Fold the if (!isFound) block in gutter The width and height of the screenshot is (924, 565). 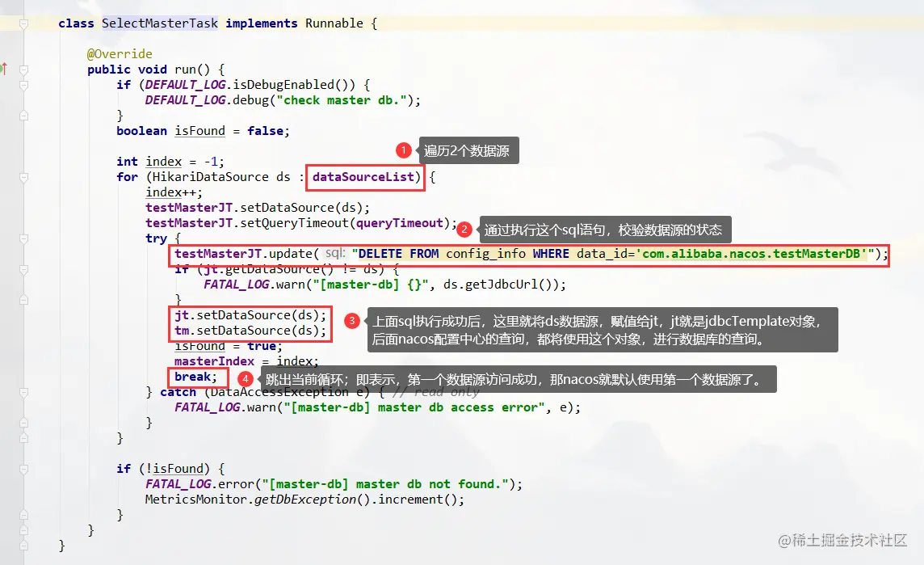(23, 469)
